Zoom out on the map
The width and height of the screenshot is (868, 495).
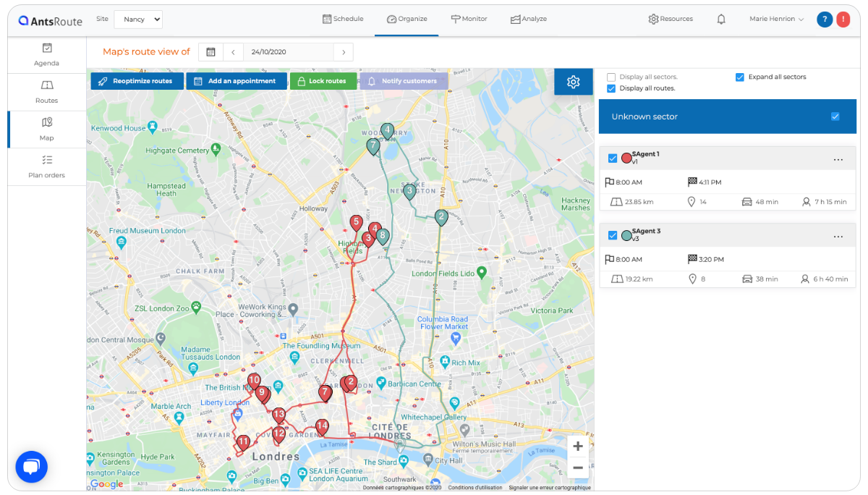tap(578, 468)
